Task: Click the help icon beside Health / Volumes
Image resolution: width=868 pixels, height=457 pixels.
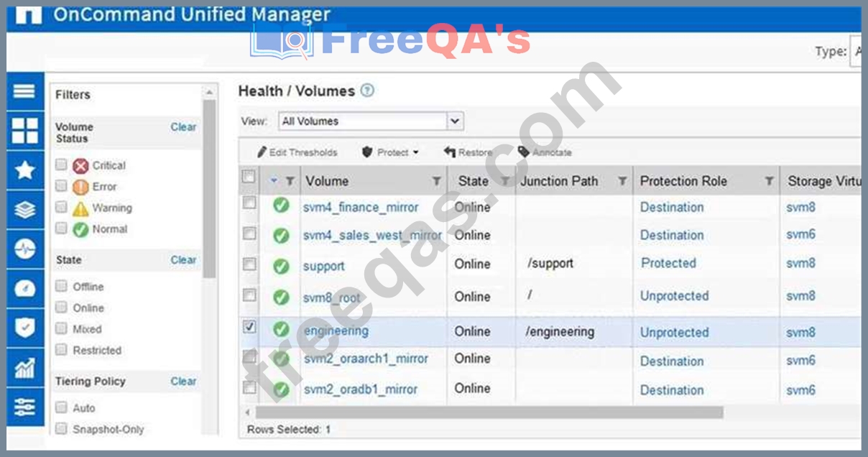Action: point(367,91)
